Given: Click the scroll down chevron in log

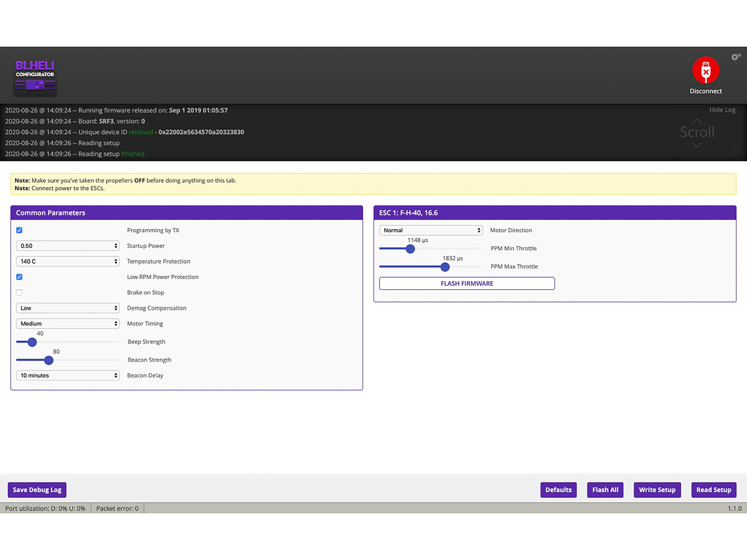Looking at the screenshot, I should point(697,145).
